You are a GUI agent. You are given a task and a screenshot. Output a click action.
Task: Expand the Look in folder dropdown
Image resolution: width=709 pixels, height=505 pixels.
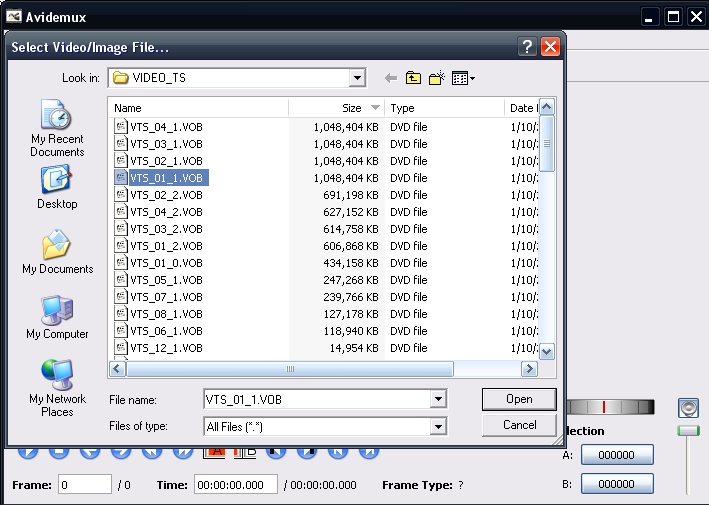pos(357,78)
